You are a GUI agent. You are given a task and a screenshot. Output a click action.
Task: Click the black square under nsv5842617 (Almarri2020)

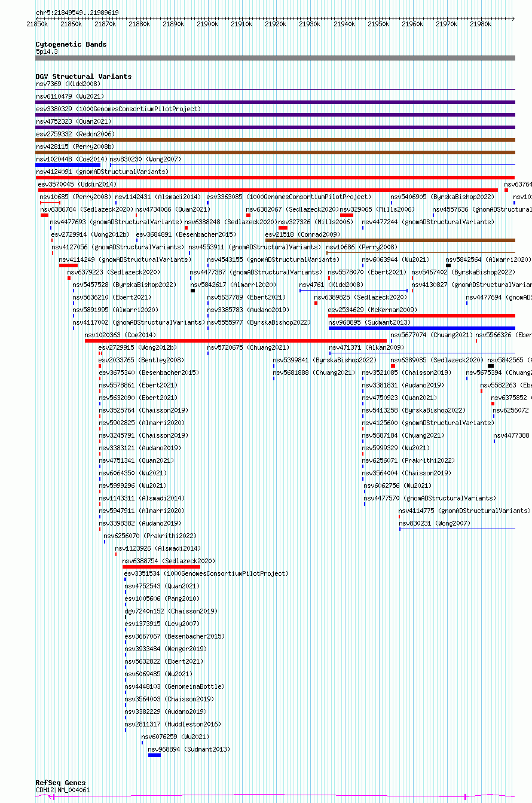coord(192,291)
